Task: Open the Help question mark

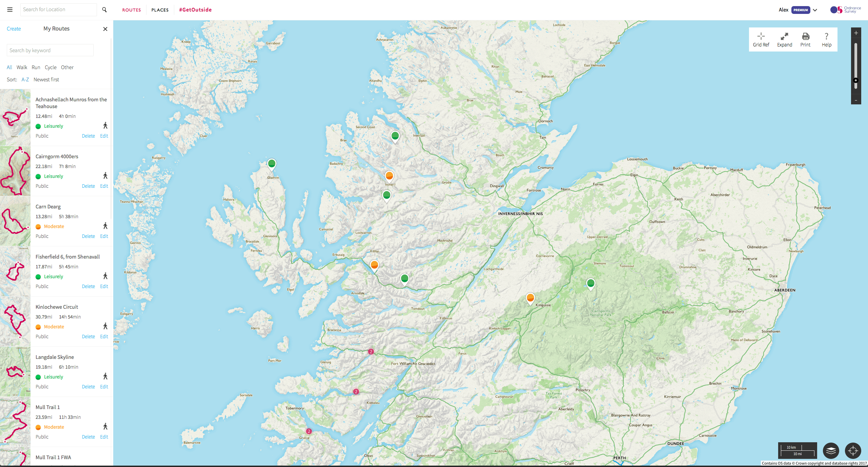Action: [826, 39]
